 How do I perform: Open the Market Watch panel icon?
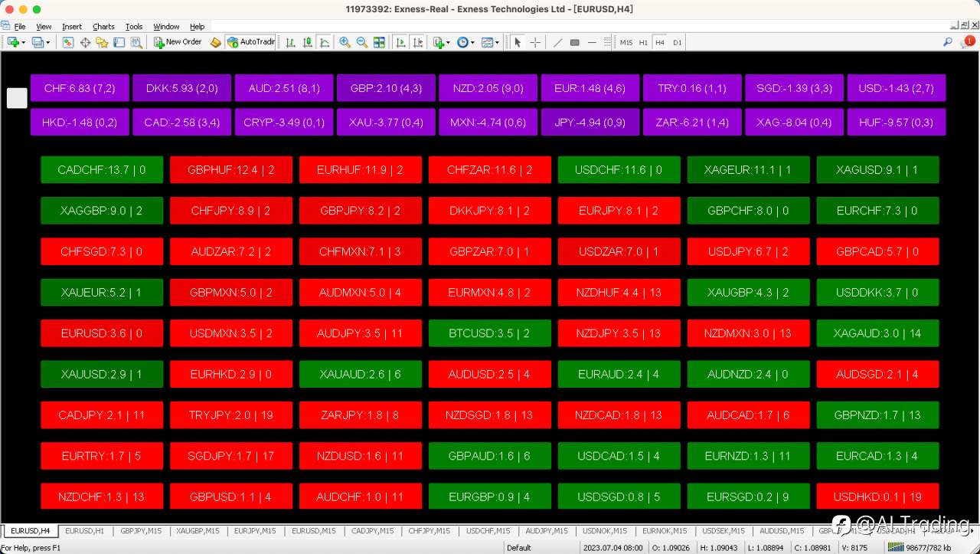pyautogui.click(x=68, y=42)
